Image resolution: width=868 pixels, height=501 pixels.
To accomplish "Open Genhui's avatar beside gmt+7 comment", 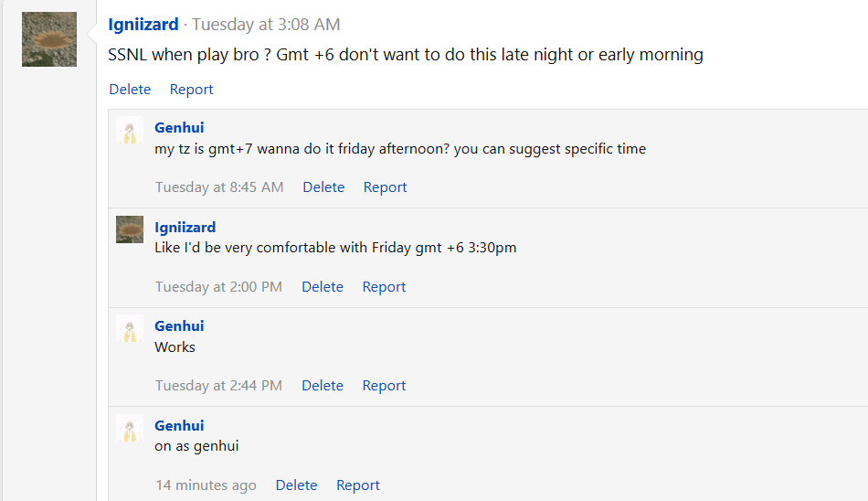I will coord(130,130).
